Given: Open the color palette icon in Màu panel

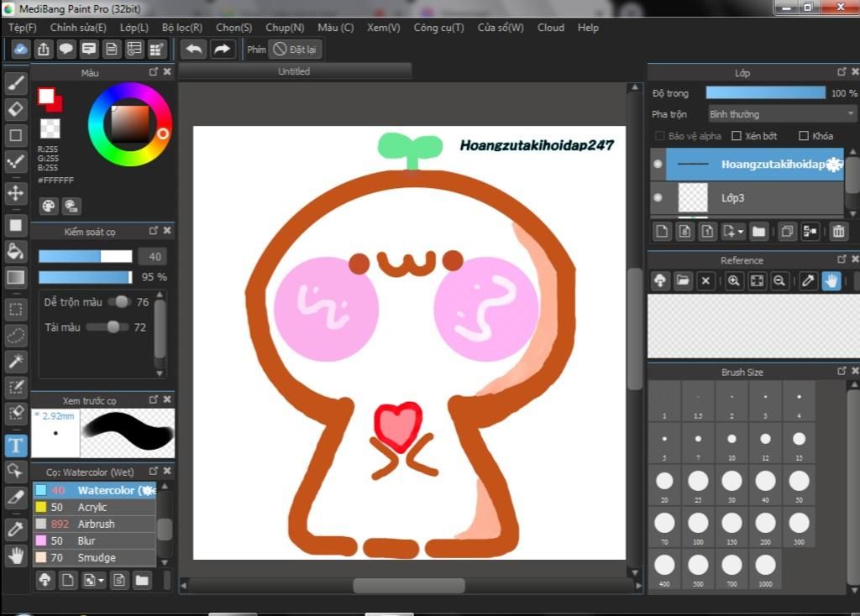Looking at the screenshot, I should pos(49,206).
